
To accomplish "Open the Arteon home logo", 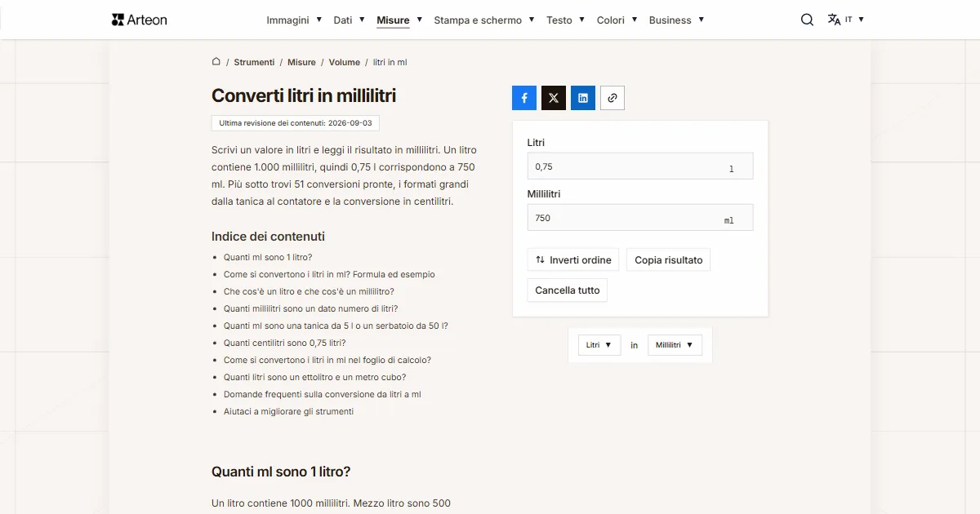I will pos(140,20).
